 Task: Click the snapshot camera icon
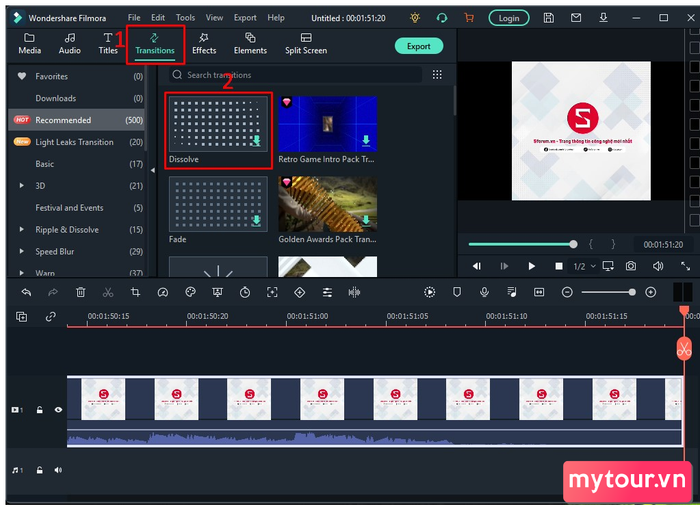[631, 266]
